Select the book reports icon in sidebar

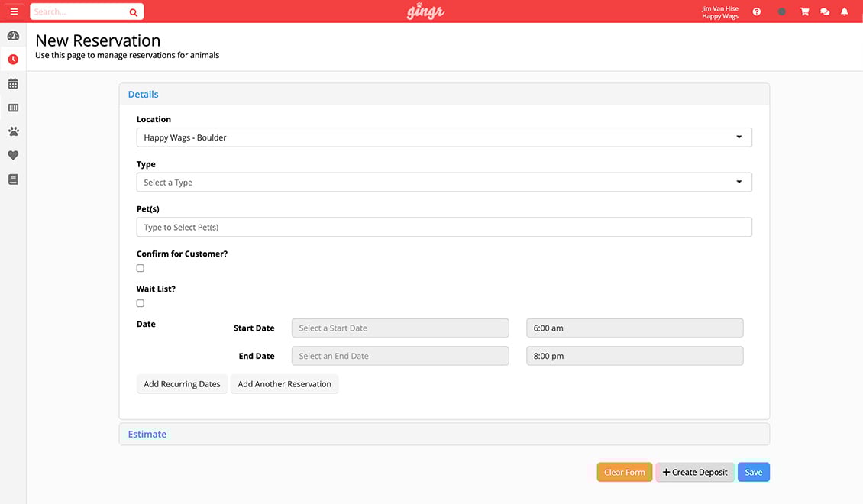point(13,179)
